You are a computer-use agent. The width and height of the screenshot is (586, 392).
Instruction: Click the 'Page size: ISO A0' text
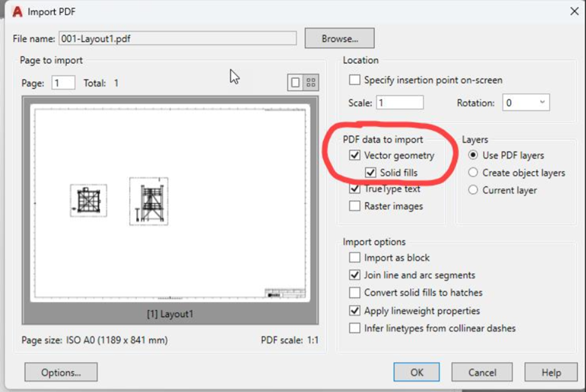(95, 340)
